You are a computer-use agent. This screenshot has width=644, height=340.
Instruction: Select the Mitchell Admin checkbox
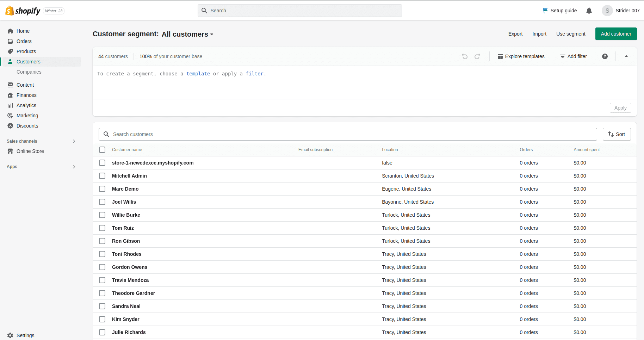pos(102,176)
